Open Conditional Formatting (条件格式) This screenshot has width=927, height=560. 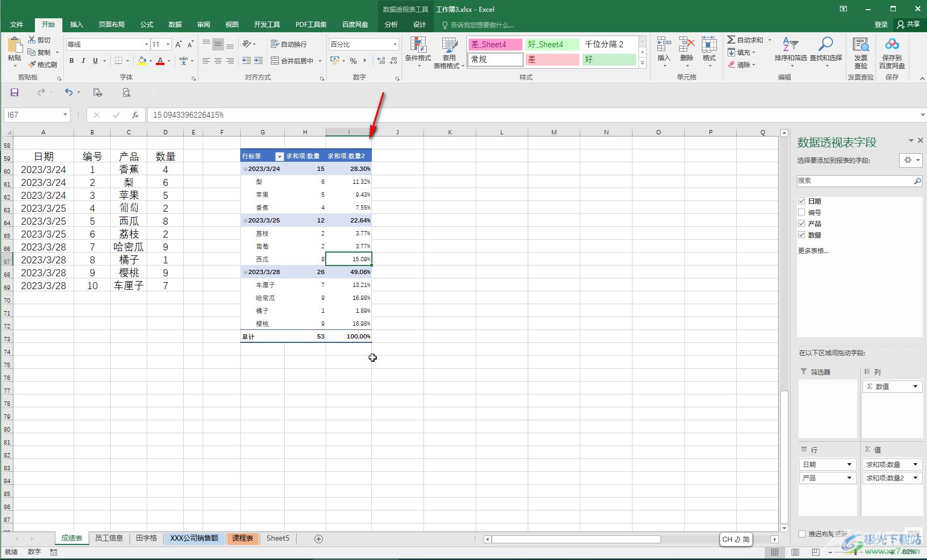pos(418,52)
